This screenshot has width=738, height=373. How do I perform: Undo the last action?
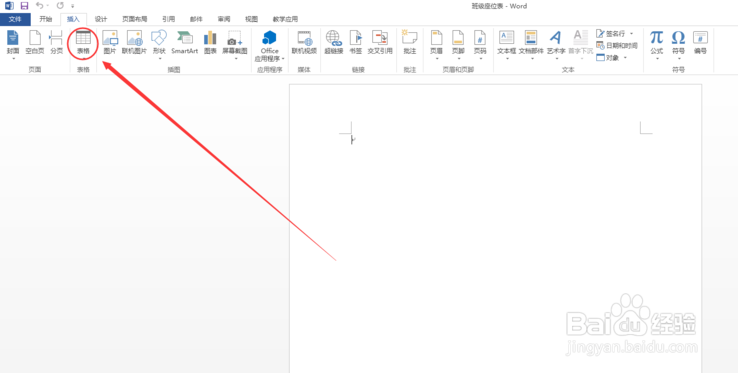[39, 6]
